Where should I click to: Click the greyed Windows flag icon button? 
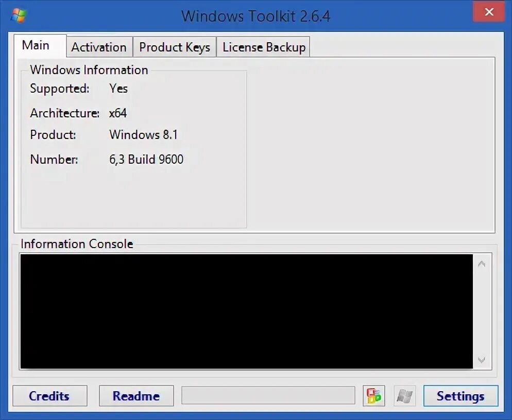[404, 396]
